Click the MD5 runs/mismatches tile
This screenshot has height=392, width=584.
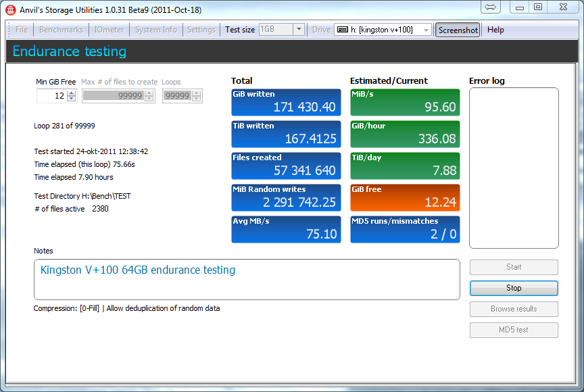coord(405,229)
